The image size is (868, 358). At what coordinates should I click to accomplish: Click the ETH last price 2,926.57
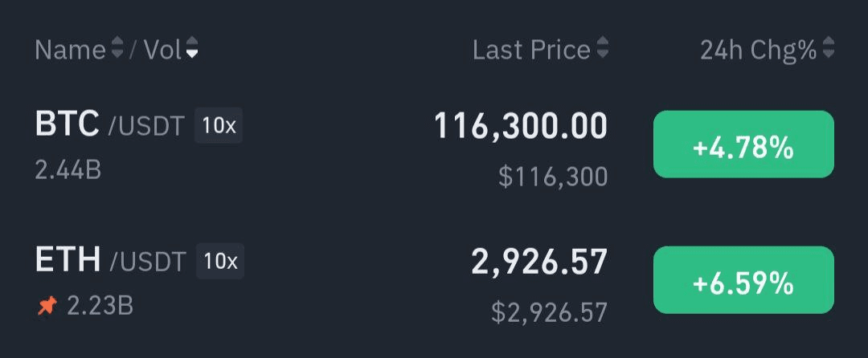click(539, 262)
